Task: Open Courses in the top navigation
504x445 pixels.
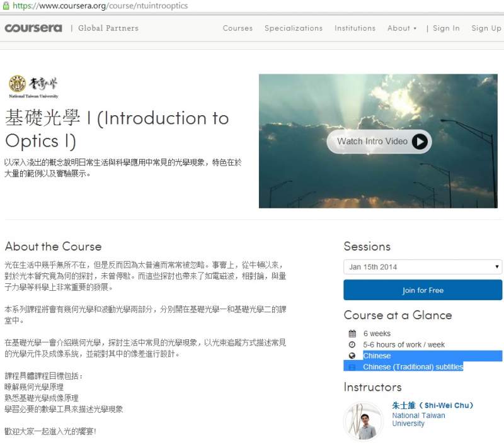Action: pyautogui.click(x=238, y=28)
